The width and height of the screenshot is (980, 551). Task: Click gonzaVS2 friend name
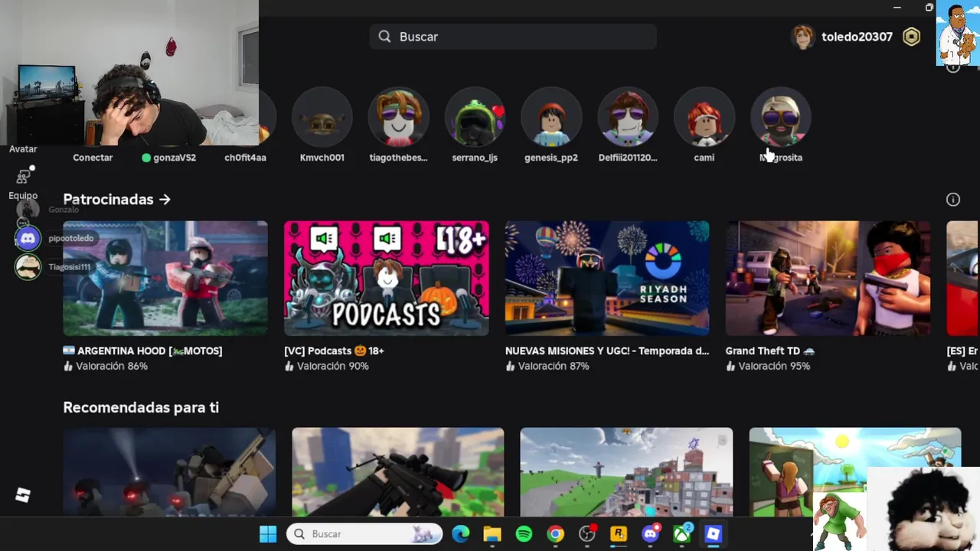(175, 158)
